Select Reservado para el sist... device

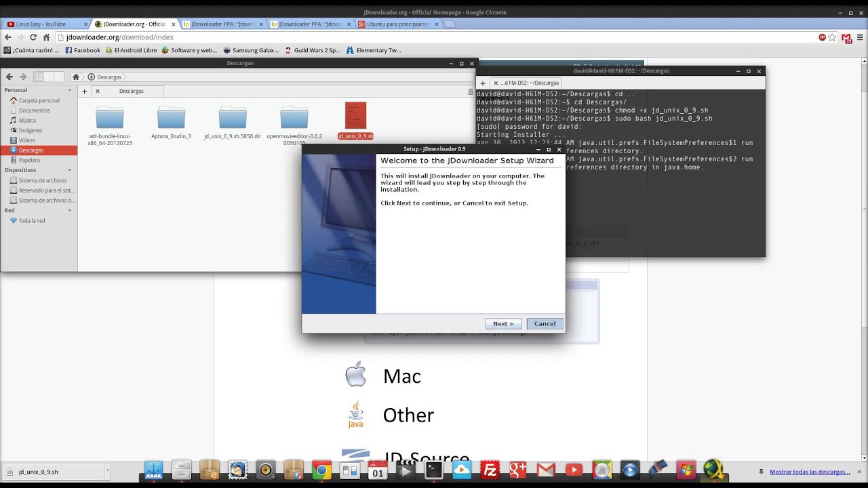pyautogui.click(x=39, y=190)
